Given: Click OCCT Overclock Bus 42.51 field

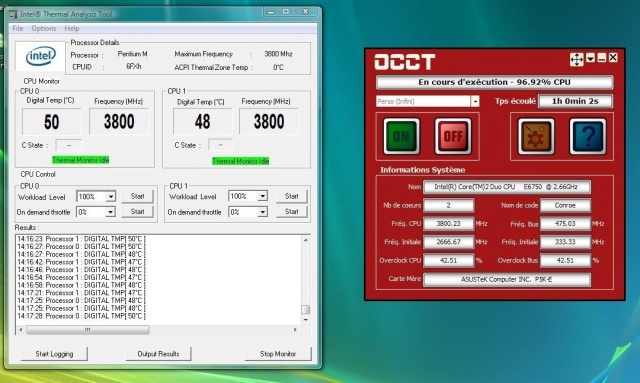Looking at the screenshot, I should coord(565,261).
